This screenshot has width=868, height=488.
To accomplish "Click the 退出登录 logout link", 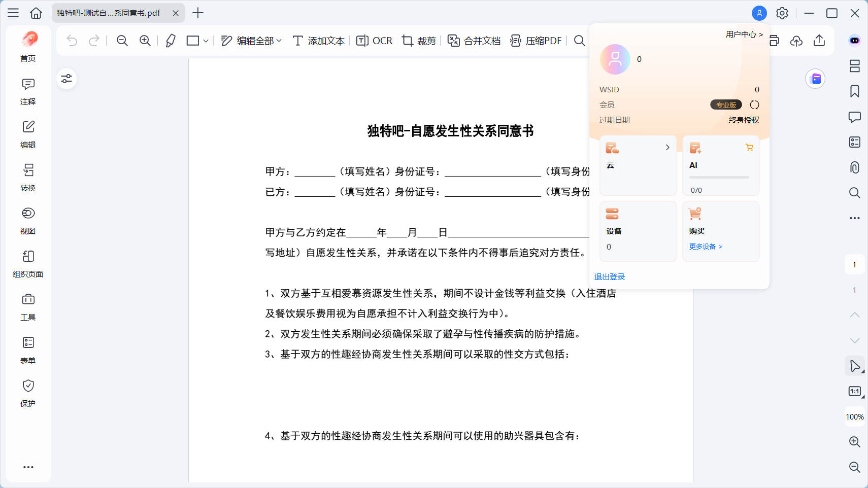I will (x=609, y=276).
